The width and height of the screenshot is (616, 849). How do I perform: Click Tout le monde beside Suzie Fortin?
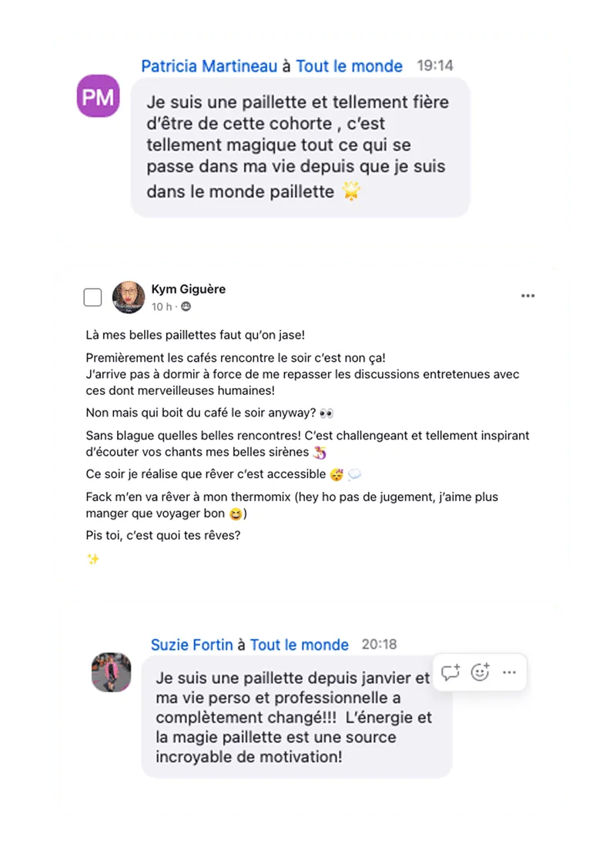tap(299, 644)
